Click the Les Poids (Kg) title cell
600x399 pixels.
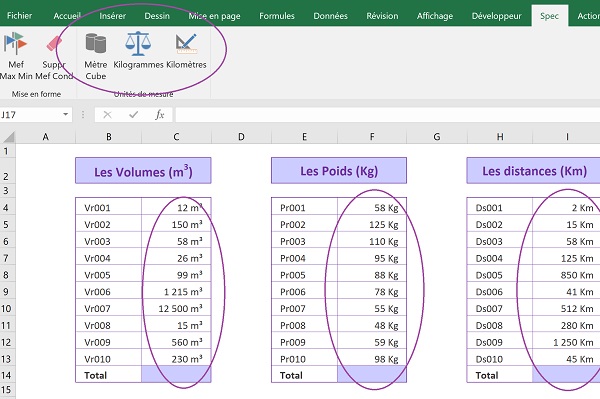point(339,171)
